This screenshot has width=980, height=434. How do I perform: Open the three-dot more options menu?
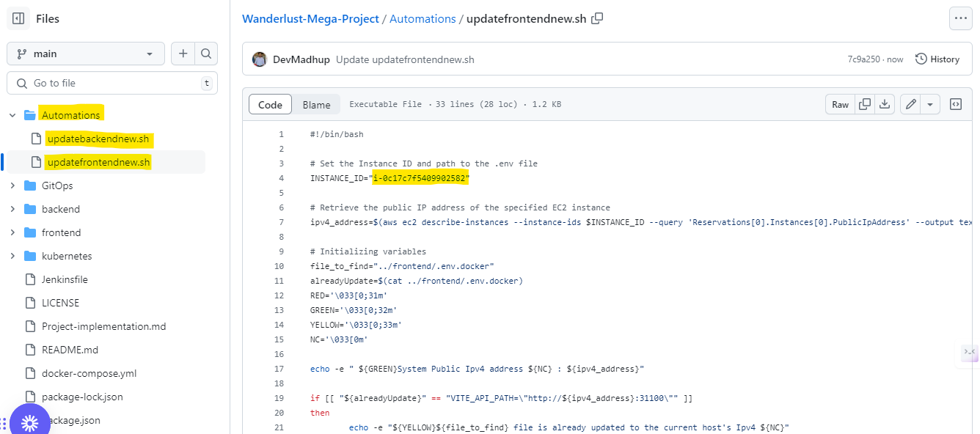pyautogui.click(x=960, y=18)
